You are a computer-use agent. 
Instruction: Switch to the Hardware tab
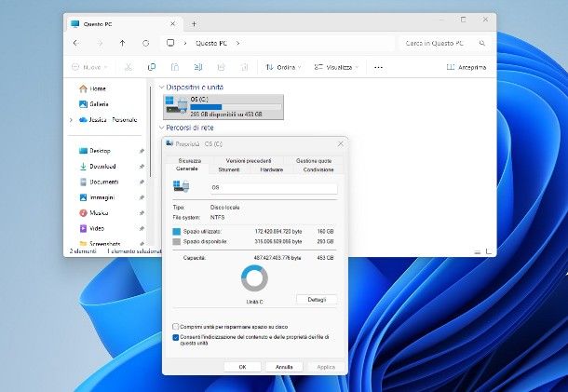[x=271, y=169]
